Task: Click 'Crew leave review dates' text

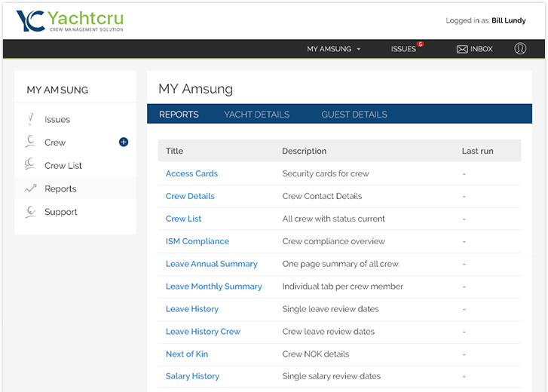Action: (328, 332)
